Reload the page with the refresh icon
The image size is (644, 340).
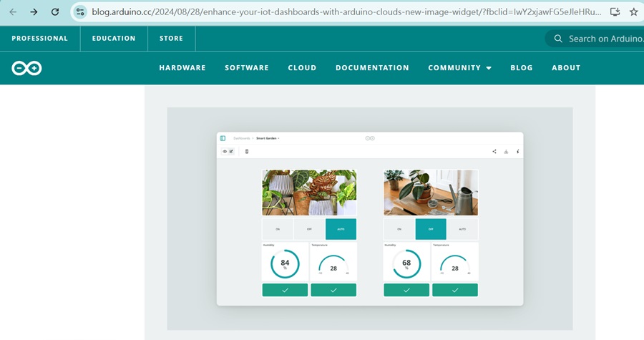pyautogui.click(x=55, y=12)
